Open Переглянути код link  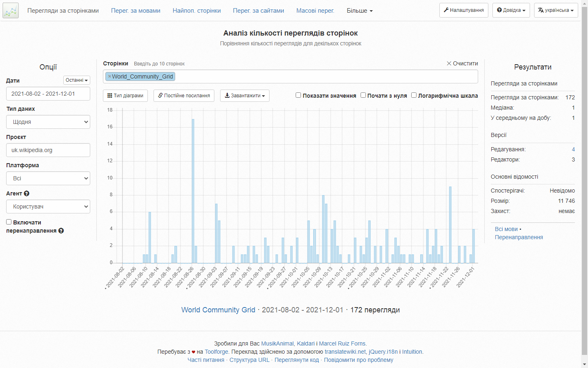tap(297, 360)
